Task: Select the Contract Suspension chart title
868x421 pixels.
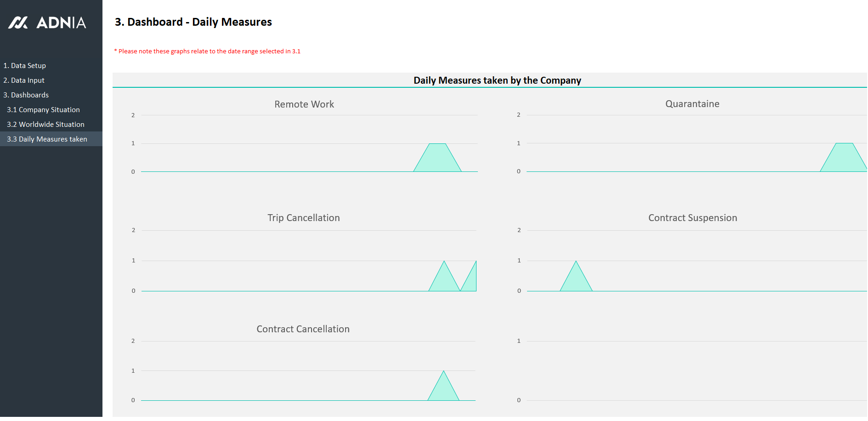Action: pyautogui.click(x=692, y=218)
